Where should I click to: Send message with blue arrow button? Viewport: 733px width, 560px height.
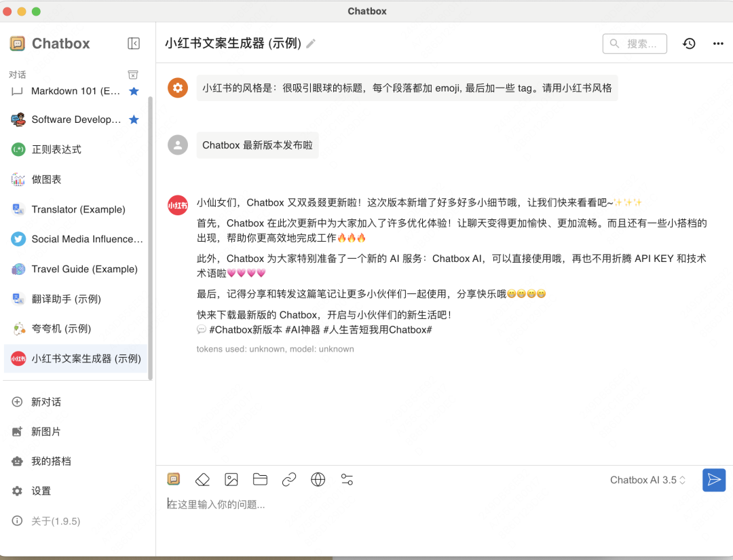(714, 480)
